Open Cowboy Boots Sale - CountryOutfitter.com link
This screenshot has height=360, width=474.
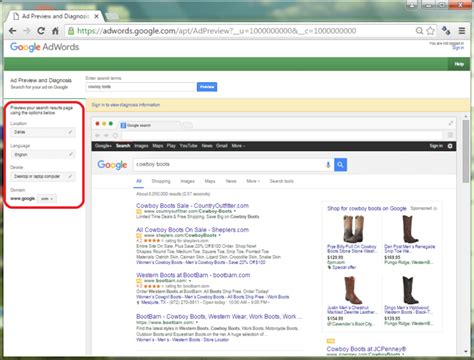193,206
